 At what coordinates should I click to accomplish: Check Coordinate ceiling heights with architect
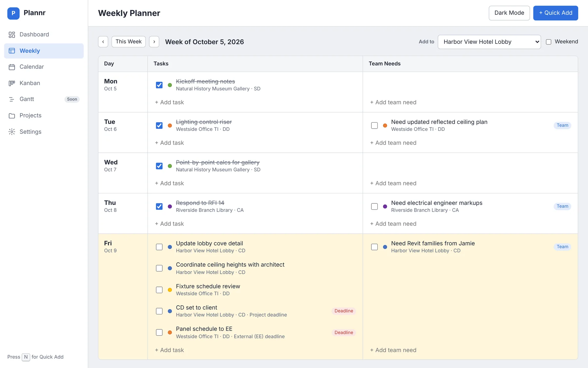tap(159, 268)
